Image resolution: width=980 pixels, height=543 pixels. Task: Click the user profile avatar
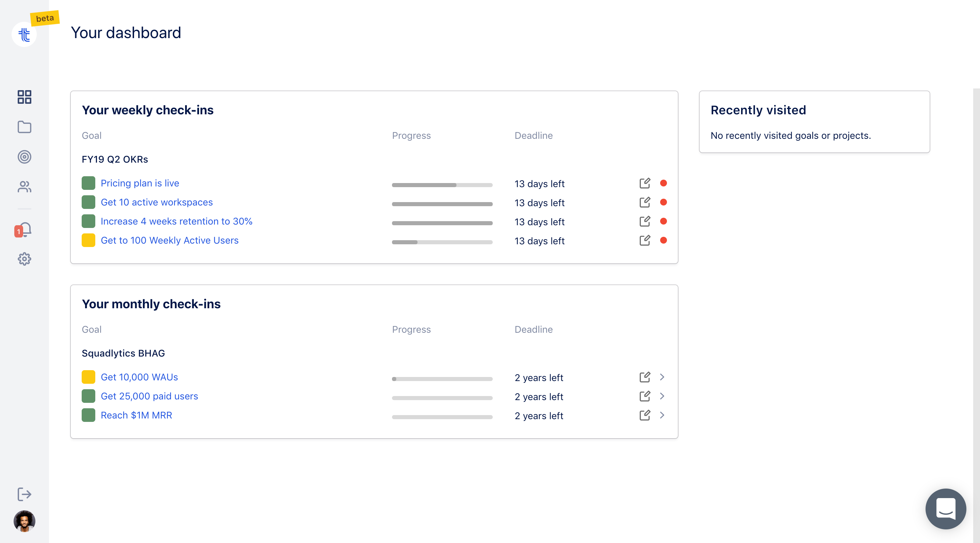click(24, 521)
